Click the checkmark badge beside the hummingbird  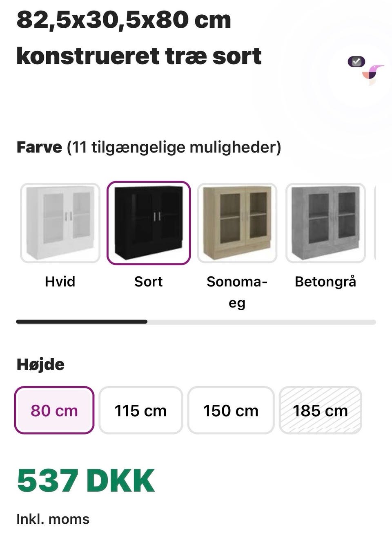pos(356,62)
